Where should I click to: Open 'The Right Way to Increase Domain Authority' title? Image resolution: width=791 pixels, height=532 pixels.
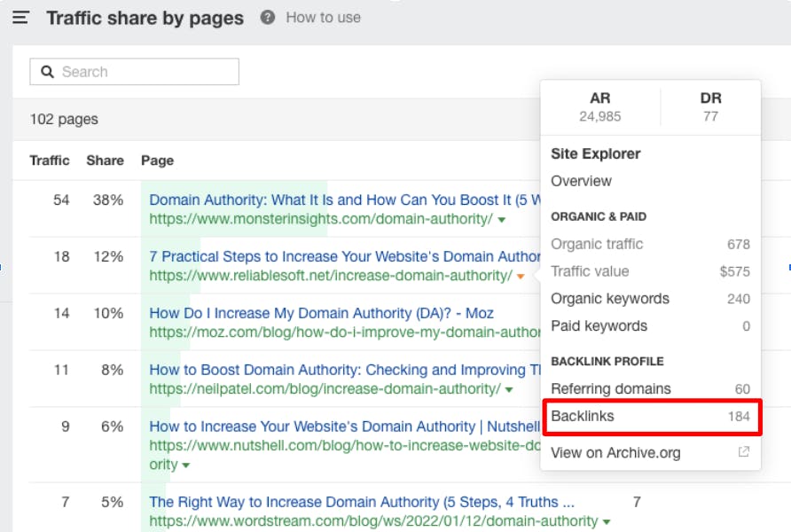pos(362,502)
